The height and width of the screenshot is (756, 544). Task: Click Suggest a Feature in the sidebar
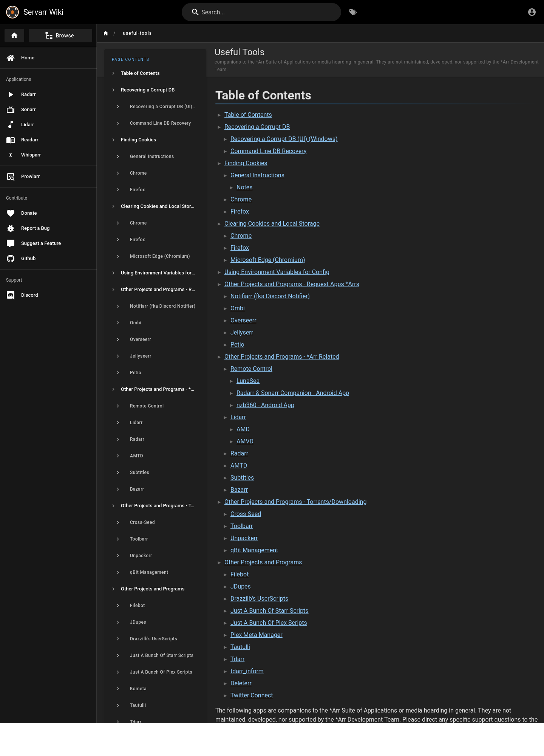coord(48,243)
